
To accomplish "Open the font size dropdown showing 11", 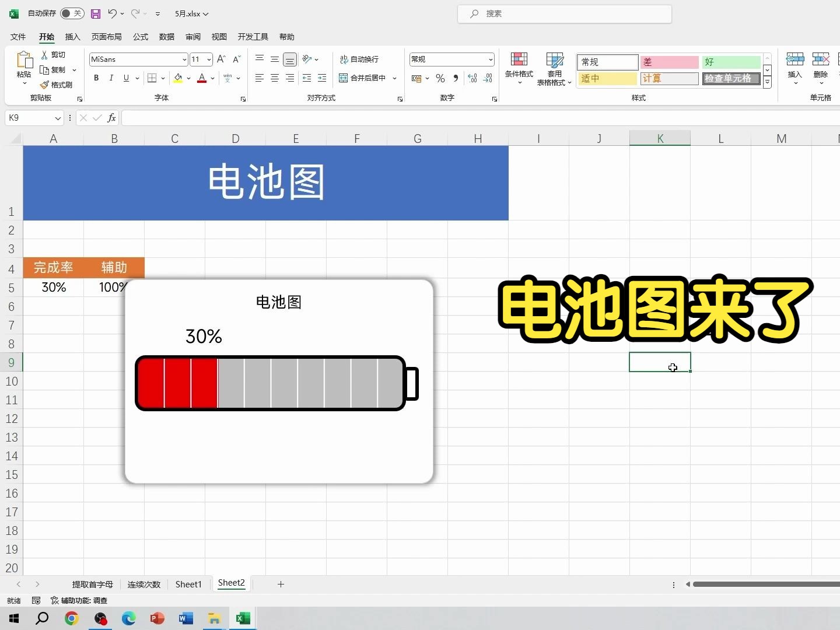I will coord(208,59).
